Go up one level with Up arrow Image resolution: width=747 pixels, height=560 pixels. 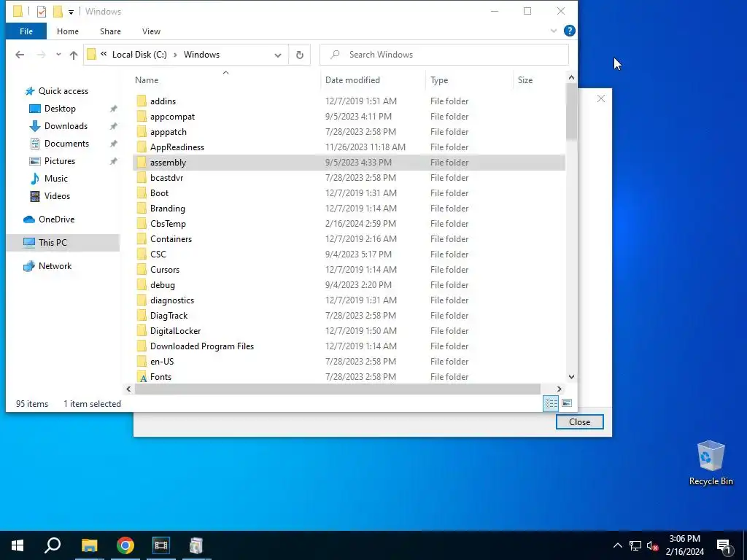tap(74, 55)
